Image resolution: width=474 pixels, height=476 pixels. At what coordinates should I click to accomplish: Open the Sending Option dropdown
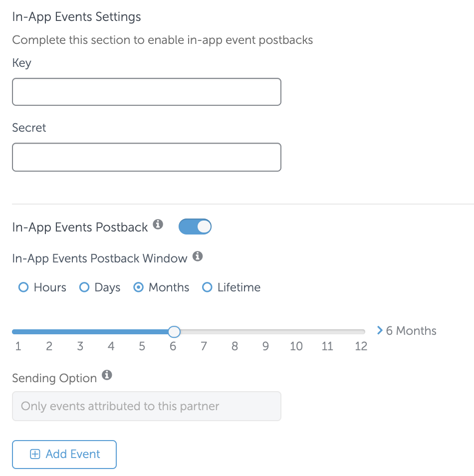click(147, 406)
